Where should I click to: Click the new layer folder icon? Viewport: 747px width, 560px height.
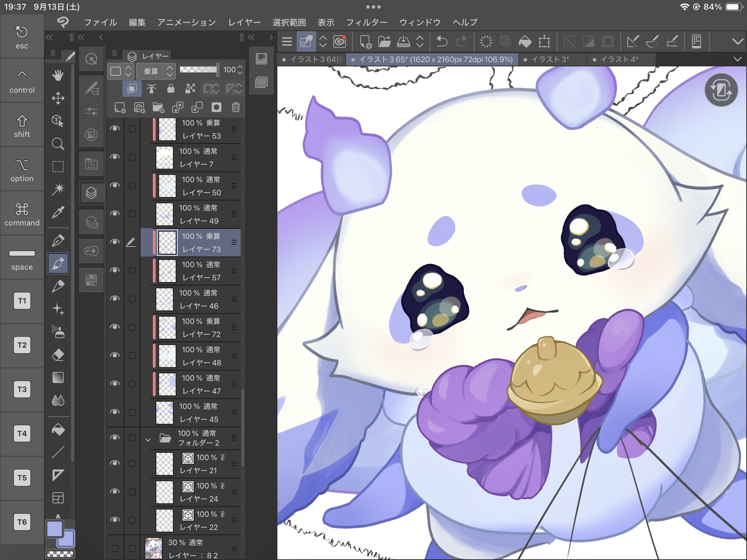tap(158, 108)
